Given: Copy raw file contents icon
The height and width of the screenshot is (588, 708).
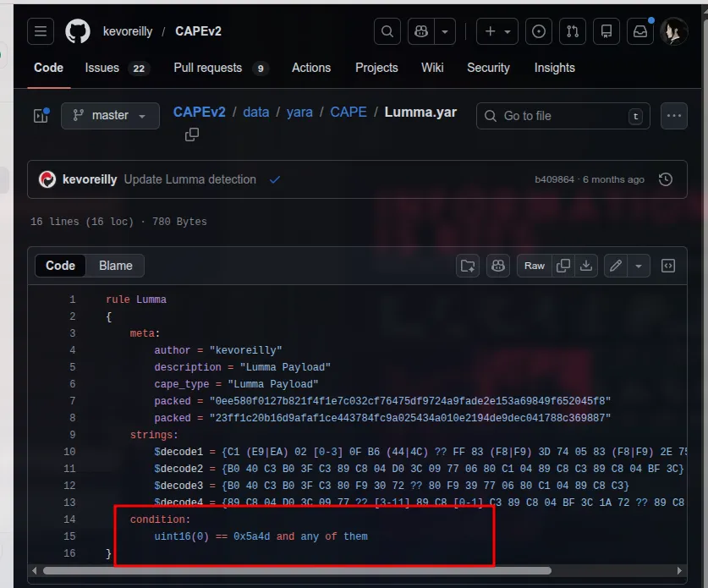Looking at the screenshot, I should coord(563,266).
